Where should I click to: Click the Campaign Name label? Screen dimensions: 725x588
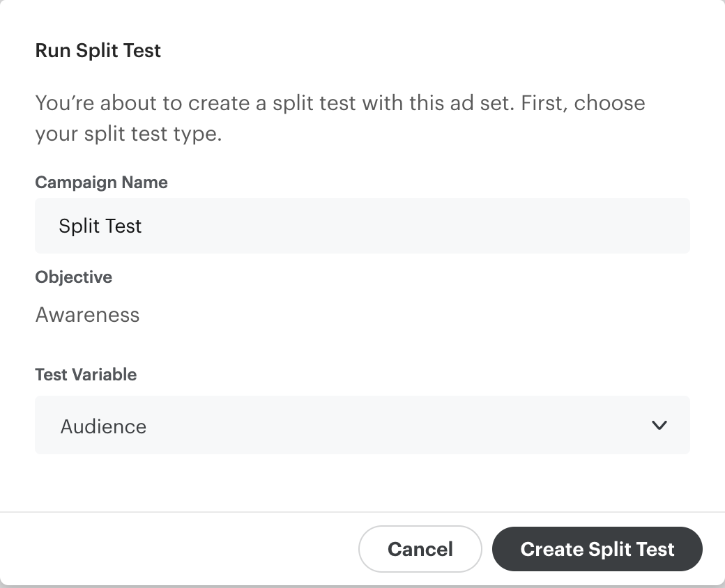(x=101, y=182)
